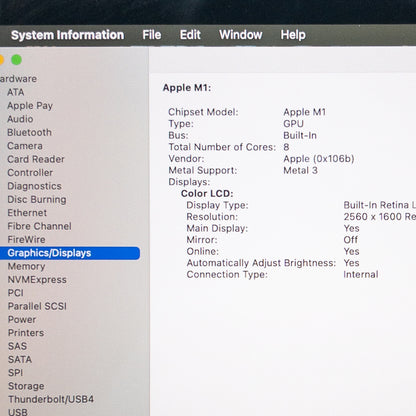This screenshot has width=416, height=416.
Task: Open the Edit menu
Action: tap(190, 35)
